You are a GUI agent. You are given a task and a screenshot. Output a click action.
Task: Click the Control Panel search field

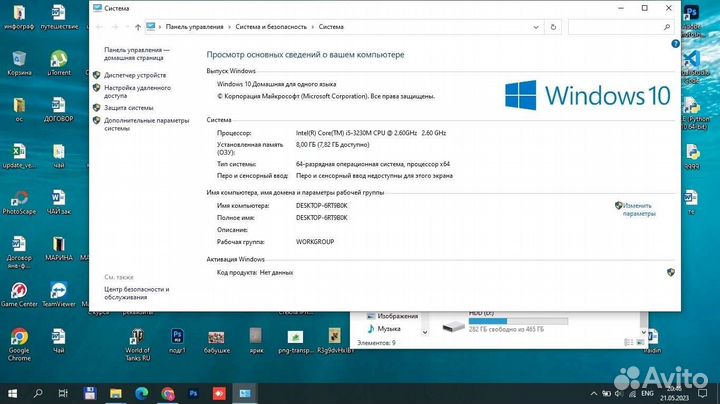621,27
